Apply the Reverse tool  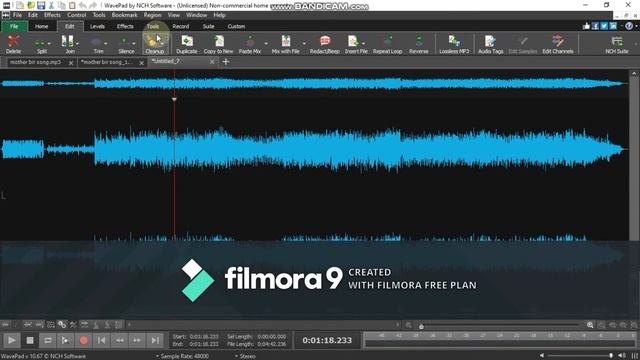pyautogui.click(x=419, y=44)
